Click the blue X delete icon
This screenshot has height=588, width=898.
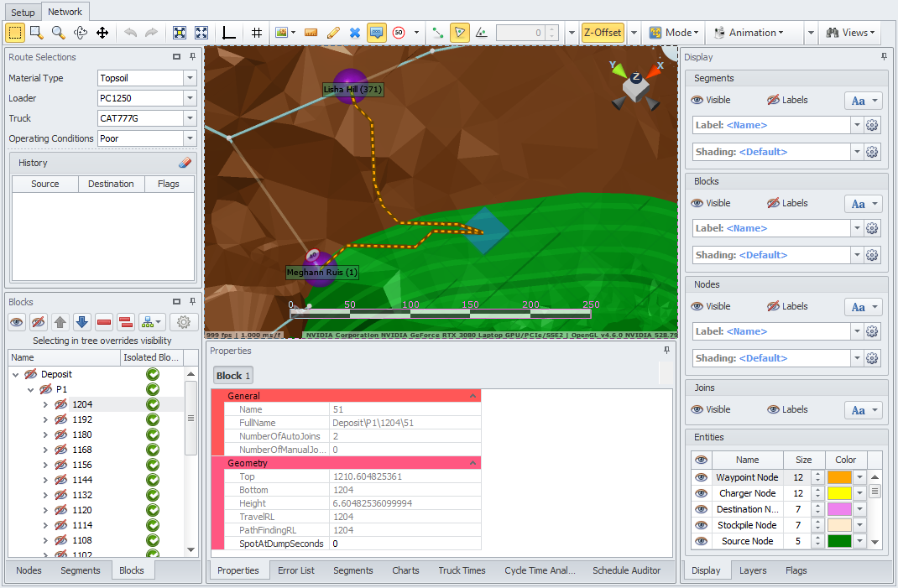pyautogui.click(x=354, y=33)
